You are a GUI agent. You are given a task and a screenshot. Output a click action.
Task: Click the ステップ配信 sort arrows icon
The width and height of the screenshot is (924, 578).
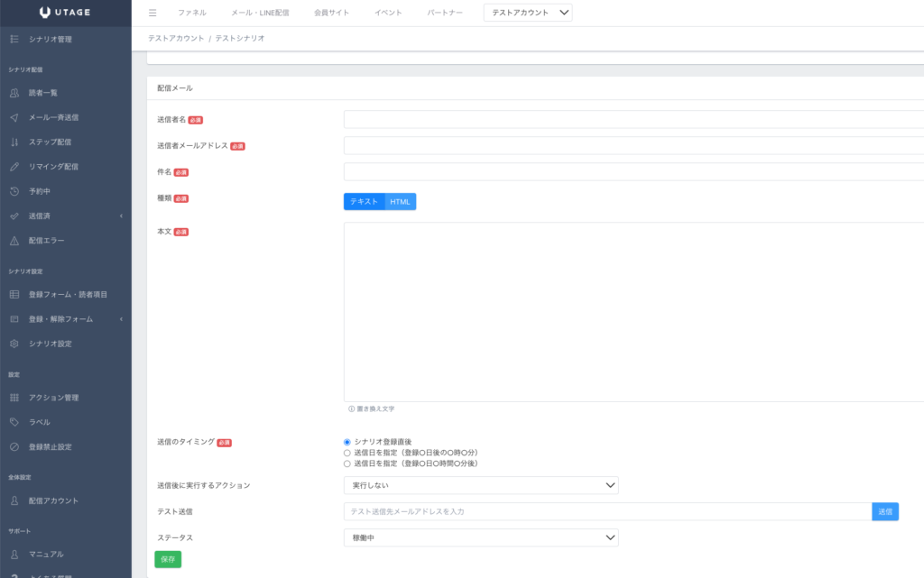click(x=14, y=142)
